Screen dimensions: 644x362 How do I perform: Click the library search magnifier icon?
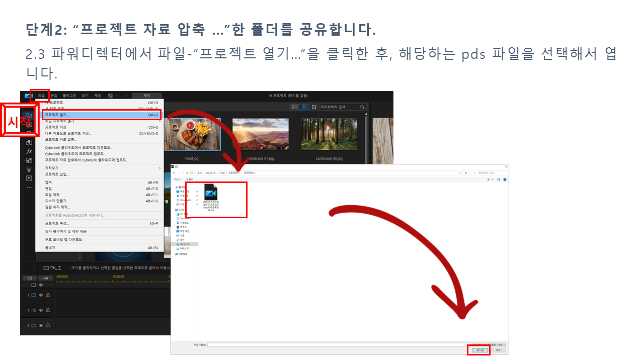[362, 107]
